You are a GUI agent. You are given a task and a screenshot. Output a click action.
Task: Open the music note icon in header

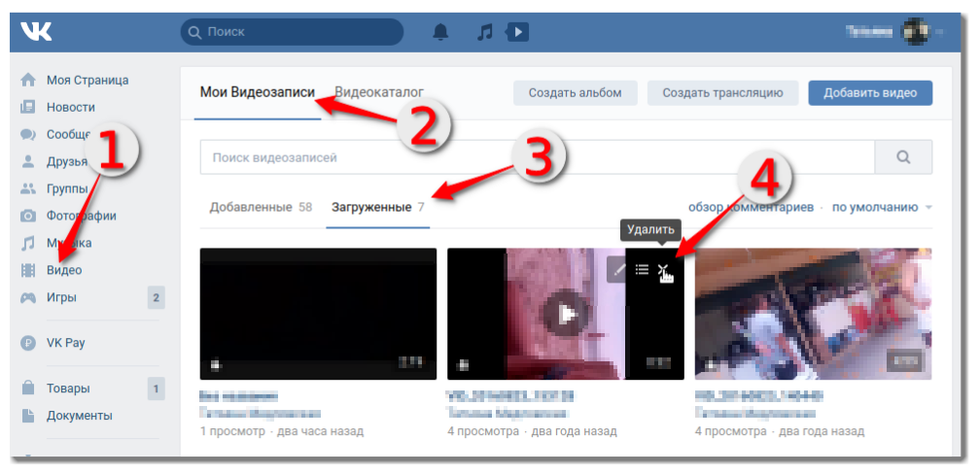point(484,32)
